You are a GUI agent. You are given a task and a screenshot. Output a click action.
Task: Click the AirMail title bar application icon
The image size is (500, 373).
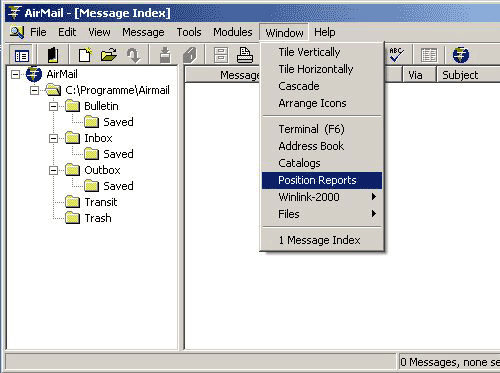pos(15,13)
